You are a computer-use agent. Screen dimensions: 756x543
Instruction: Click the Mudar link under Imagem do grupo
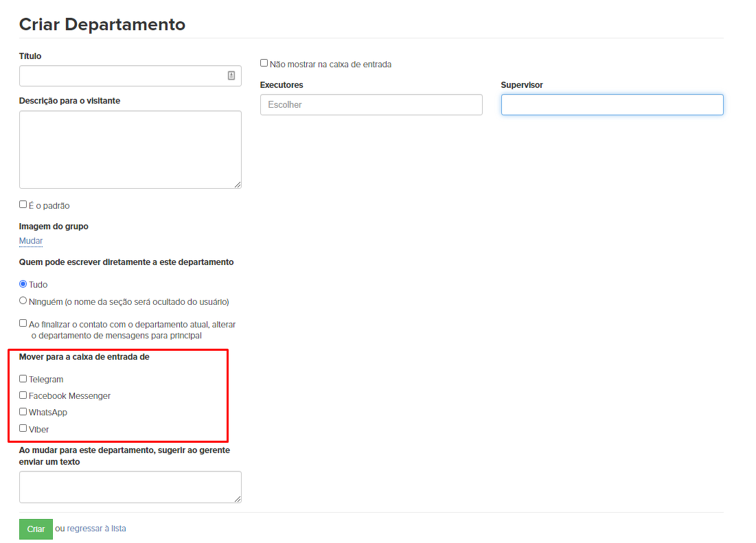point(31,241)
